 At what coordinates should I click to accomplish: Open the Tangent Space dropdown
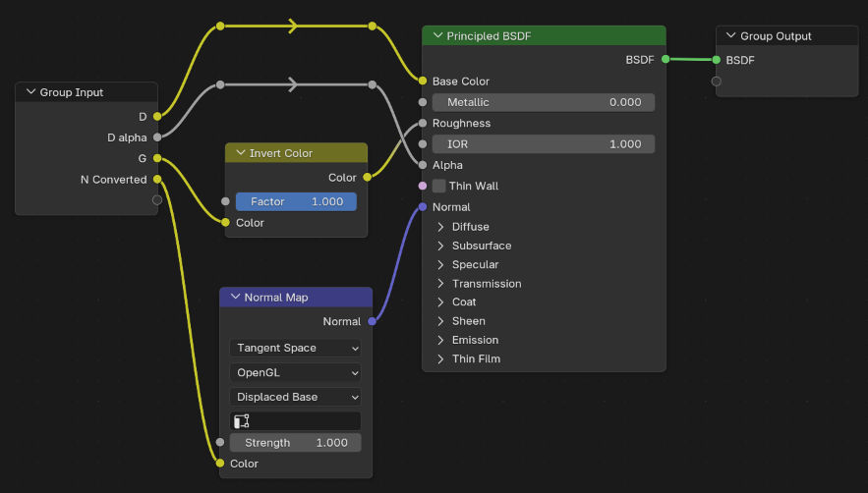(x=296, y=348)
